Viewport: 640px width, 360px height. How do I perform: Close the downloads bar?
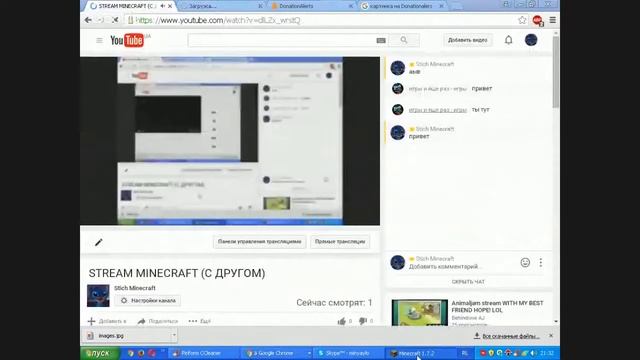(x=551, y=336)
